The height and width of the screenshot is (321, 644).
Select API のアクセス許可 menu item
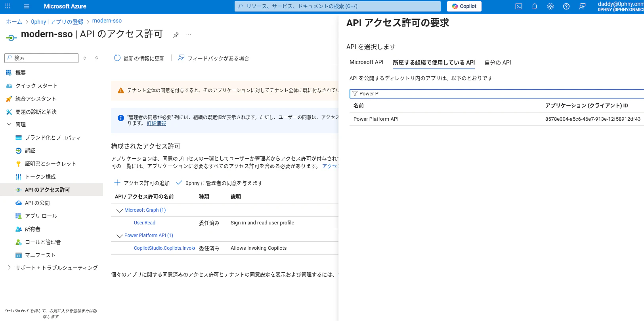point(52,190)
